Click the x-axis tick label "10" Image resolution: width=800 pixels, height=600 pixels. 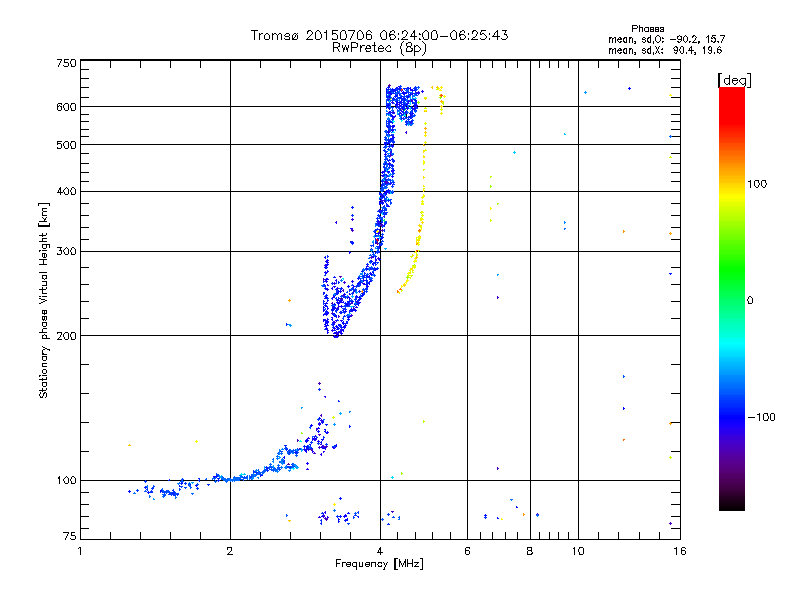[578, 551]
